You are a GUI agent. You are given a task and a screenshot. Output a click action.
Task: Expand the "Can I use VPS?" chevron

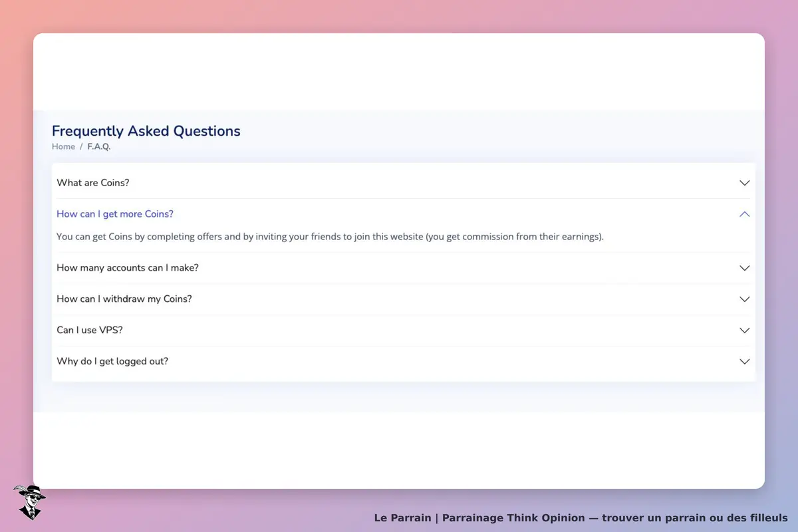[x=745, y=331]
